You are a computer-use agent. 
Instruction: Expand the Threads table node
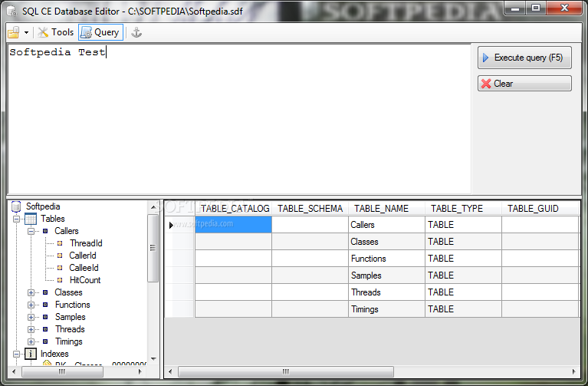click(31, 329)
